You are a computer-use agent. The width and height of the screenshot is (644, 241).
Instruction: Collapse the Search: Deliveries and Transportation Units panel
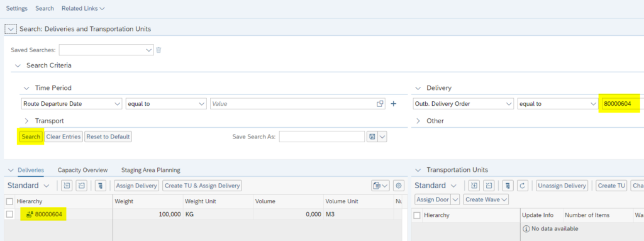click(x=10, y=29)
